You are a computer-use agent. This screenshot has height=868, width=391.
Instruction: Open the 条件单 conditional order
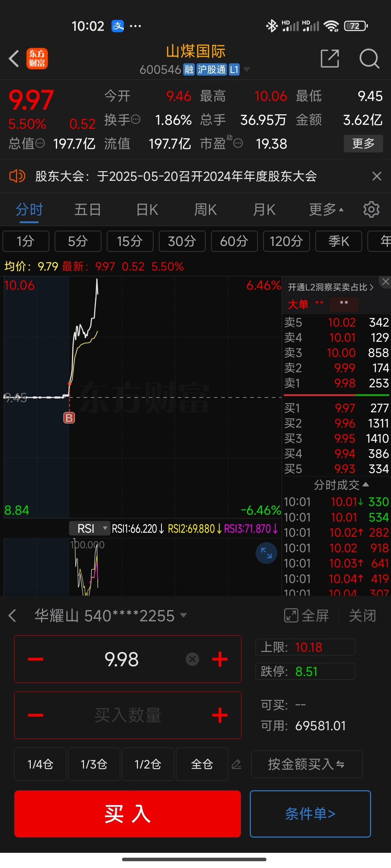point(310,814)
